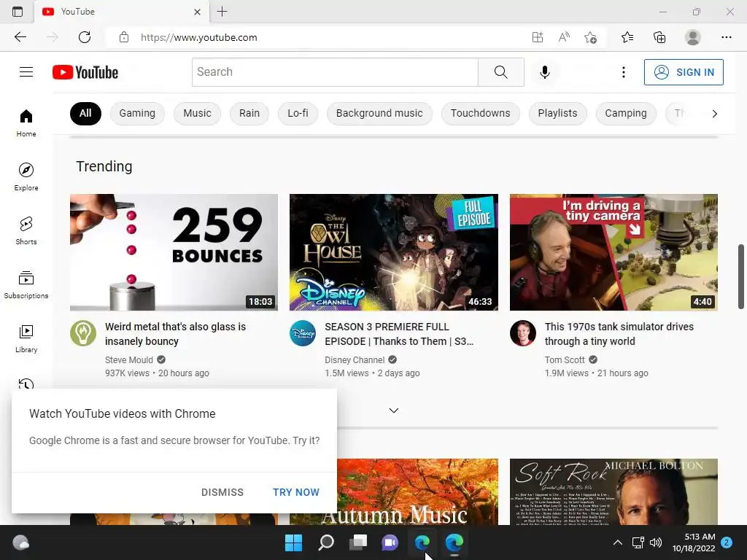Click TRY NOW in Chrome popup
This screenshot has height=560, width=747.
pos(296,492)
